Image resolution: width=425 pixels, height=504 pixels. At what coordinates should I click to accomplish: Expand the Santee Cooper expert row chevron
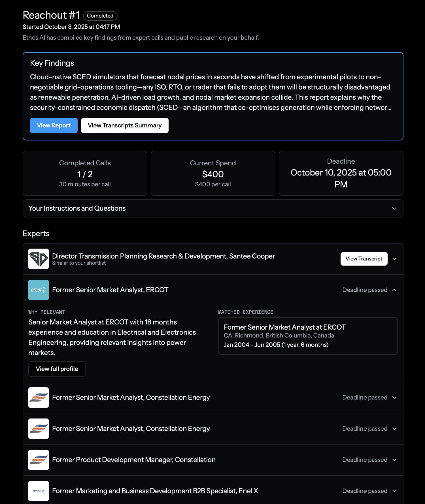(x=394, y=259)
